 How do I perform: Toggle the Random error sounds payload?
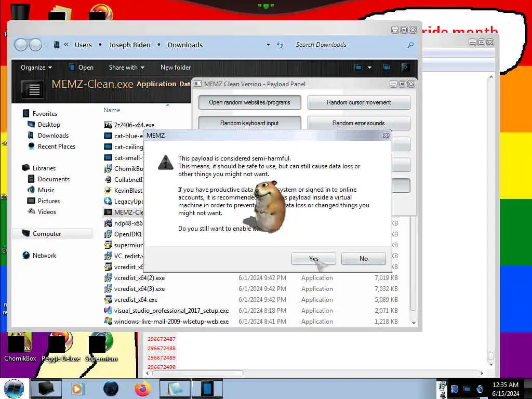[x=358, y=123]
